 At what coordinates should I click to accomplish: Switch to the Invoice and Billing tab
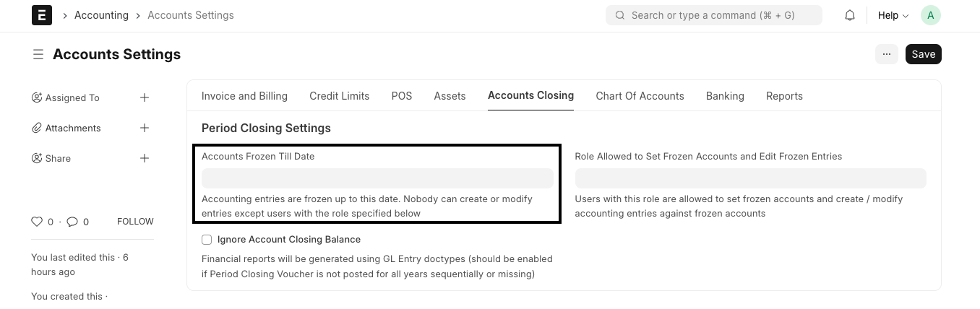(x=244, y=96)
